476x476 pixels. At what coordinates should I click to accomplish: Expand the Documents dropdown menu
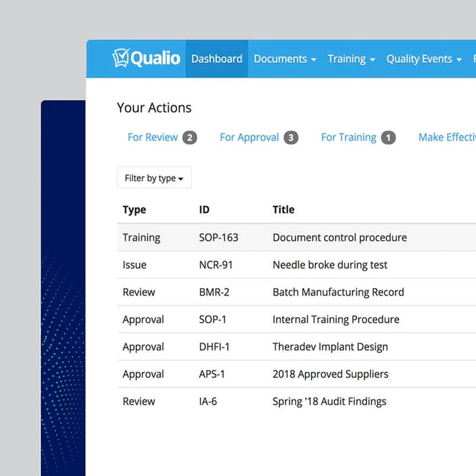pyautogui.click(x=285, y=59)
